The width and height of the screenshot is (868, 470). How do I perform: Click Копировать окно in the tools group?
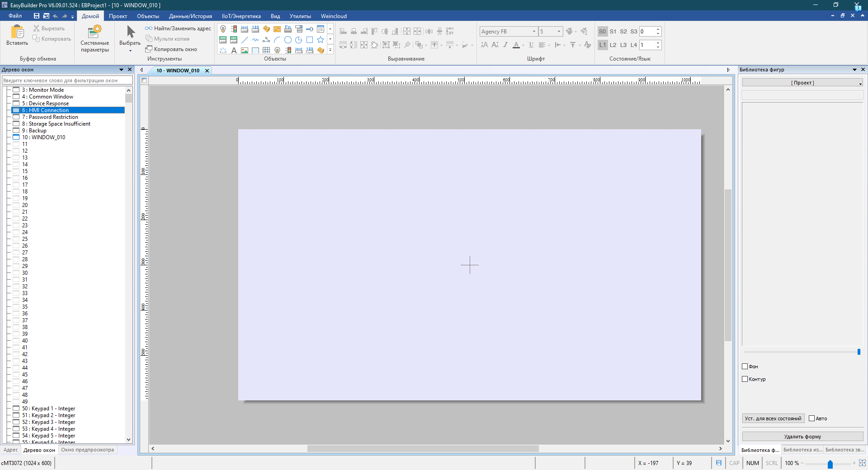coord(171,49)
